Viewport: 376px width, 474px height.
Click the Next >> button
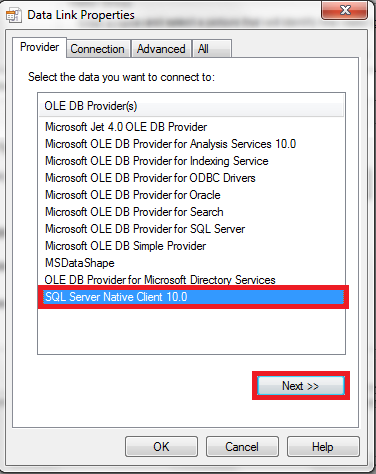pyautogui.click(x=301, y=386)
